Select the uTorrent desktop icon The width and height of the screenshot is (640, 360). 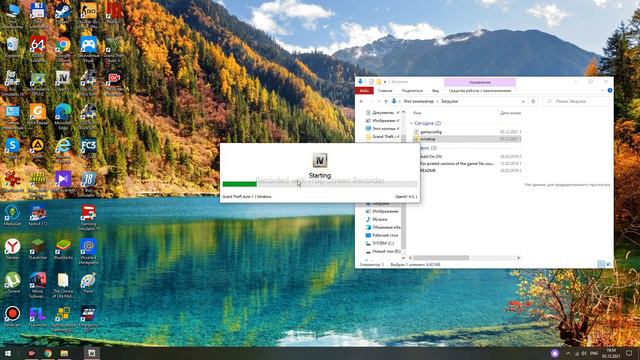(x=12, y=281)
